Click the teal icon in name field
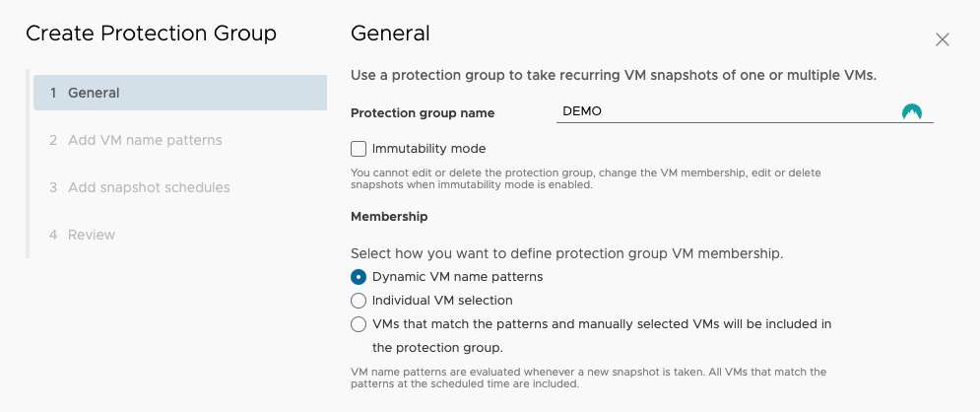This screenshot has width=980, height=412. point(912,112)
